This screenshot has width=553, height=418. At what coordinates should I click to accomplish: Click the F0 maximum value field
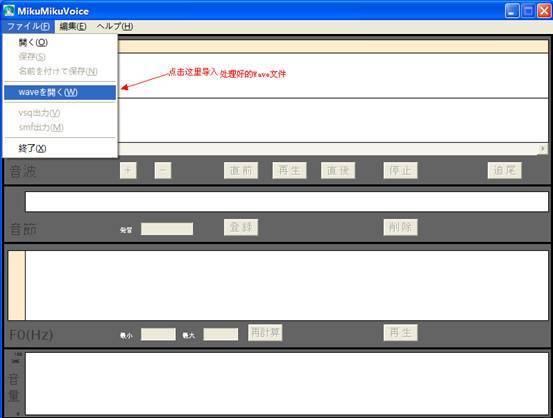tap(221, 334)
